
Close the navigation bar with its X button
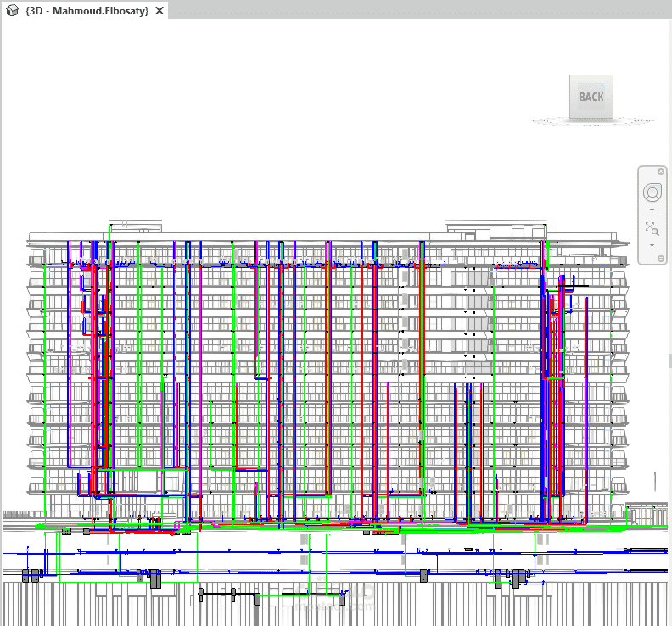[661, 171]
